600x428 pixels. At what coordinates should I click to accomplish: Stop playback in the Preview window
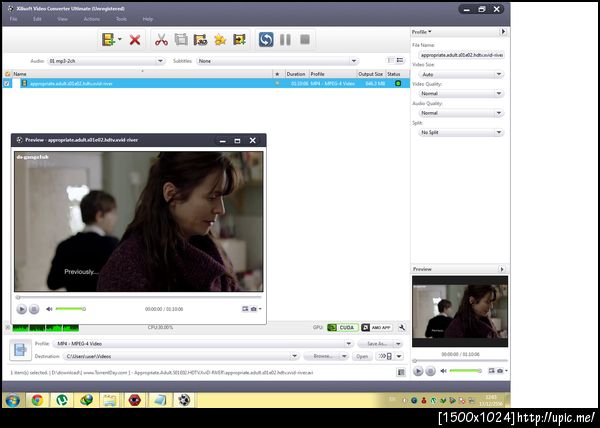[x=34, y=309]
